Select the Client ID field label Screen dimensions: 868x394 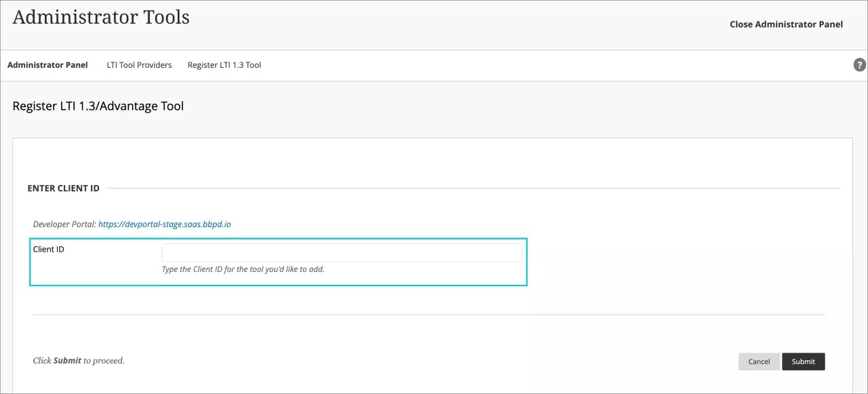[x=48, y=249]
